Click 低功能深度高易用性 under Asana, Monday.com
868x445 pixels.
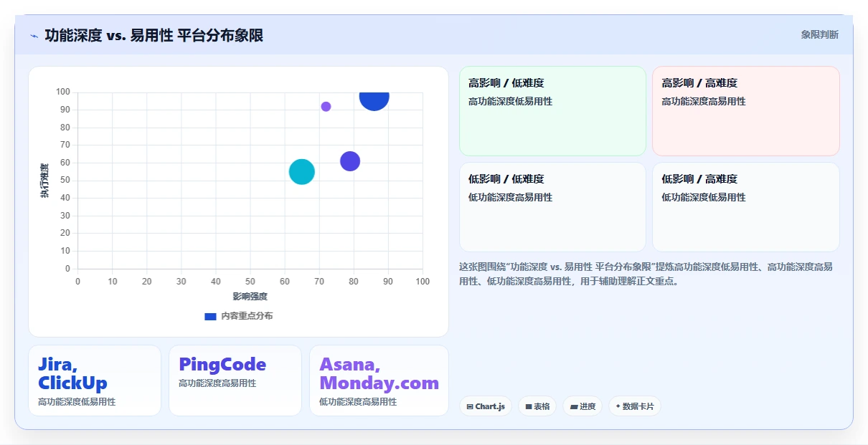[x=358, y=402]
